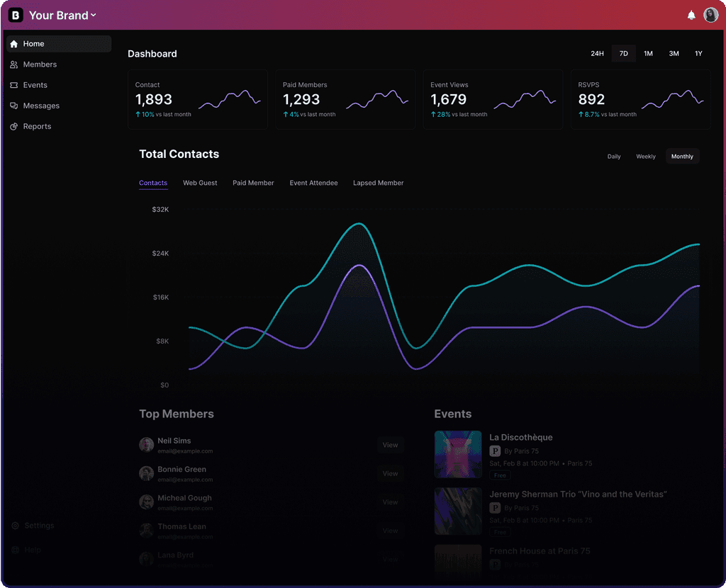Select the Home sidebar label
This screenshot has height=588, width=726.
34,44
